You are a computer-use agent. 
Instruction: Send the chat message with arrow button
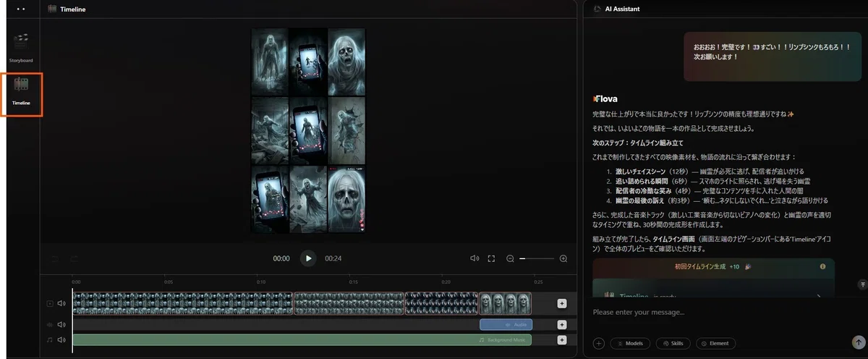(858, 342)
